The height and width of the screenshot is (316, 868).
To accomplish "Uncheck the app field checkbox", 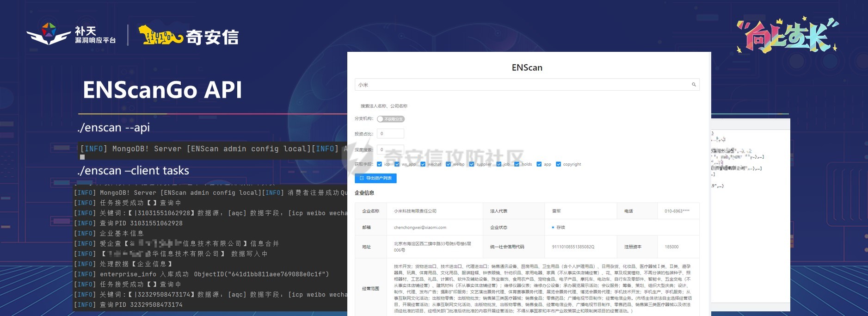I will 539,164.
